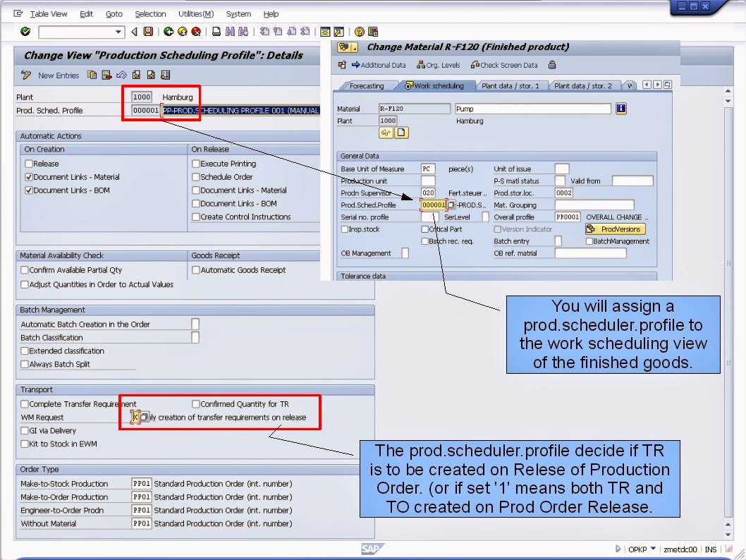Click the blank page icon under Plant
The image size is (746, 560).
[x=401, y=133]
